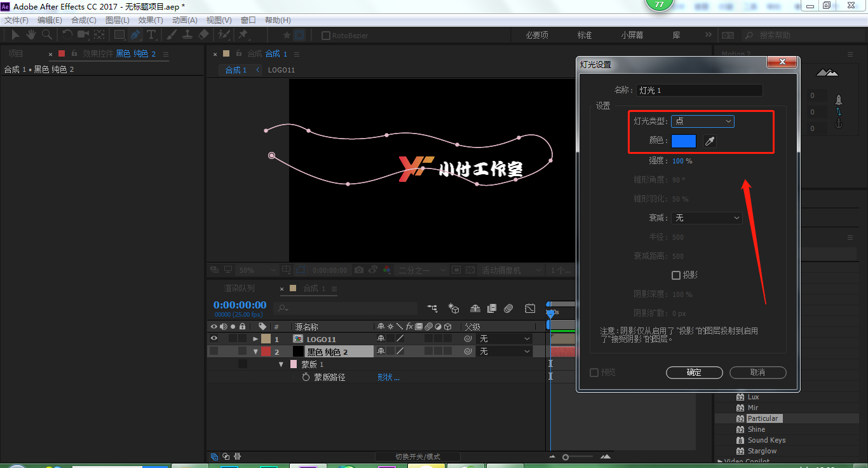The height and width of the screenshot is (468, 868).
Task: Select the Type text tool
Action: tap(151, 35)
